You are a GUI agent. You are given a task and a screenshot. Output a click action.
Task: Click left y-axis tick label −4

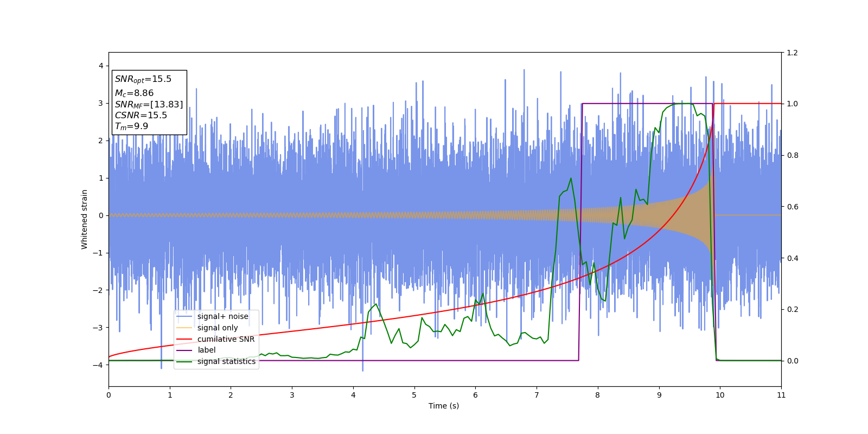pyautogui.click(x=99, y=365)
